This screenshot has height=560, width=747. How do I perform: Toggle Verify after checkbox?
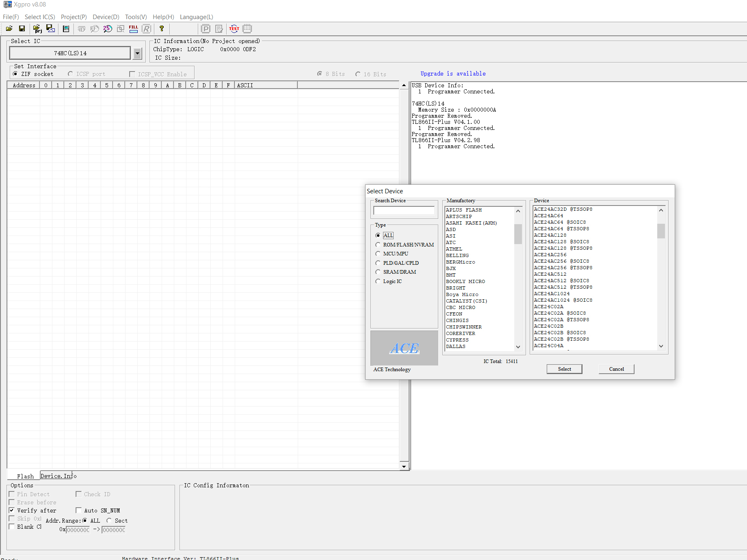tap(12, 510)
